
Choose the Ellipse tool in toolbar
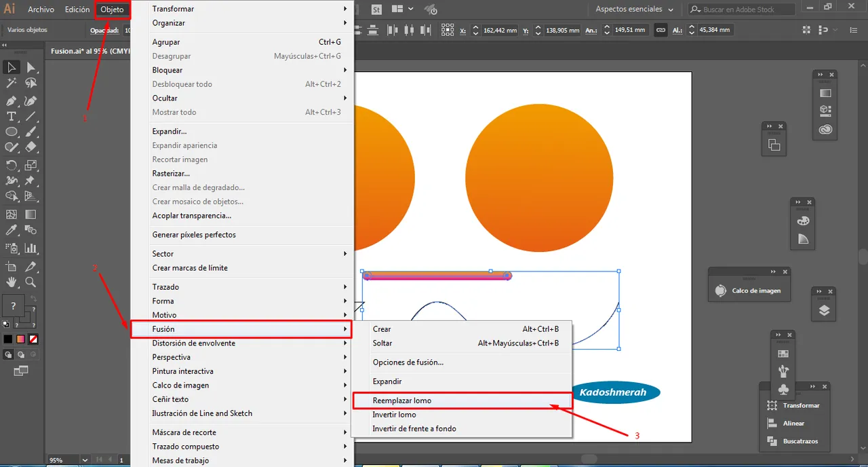tap(12, 132)
